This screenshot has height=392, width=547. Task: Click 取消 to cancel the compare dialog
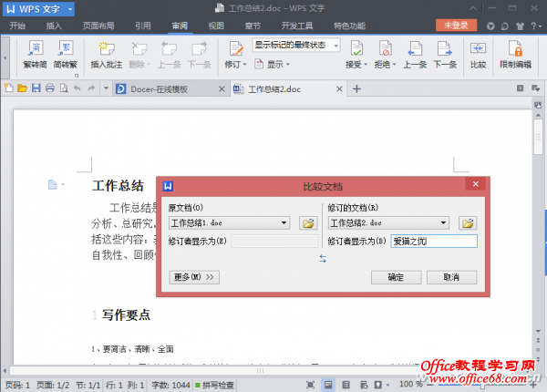click(451, 277)
